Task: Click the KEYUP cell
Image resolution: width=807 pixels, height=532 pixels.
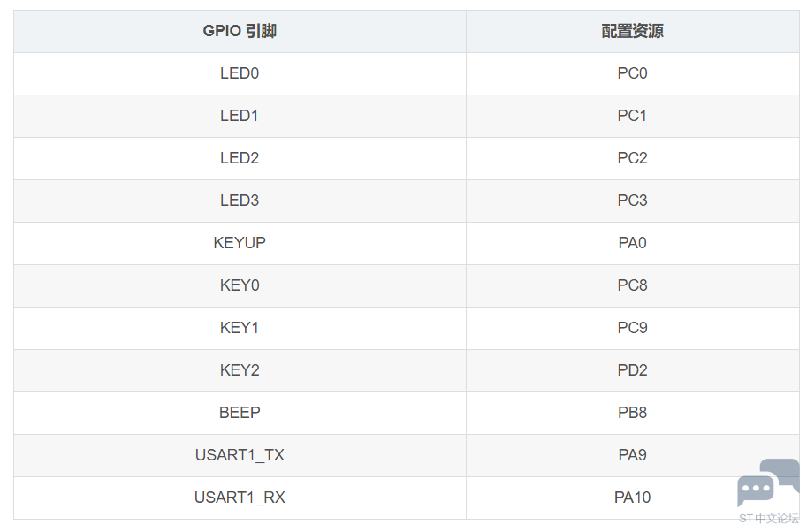Action: (x=240, y=243)
